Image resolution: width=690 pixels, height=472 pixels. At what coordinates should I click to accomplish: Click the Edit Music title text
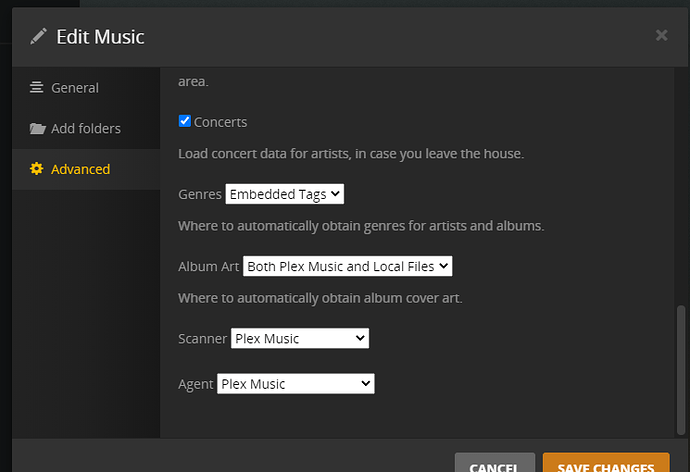(x=100, y=37)
